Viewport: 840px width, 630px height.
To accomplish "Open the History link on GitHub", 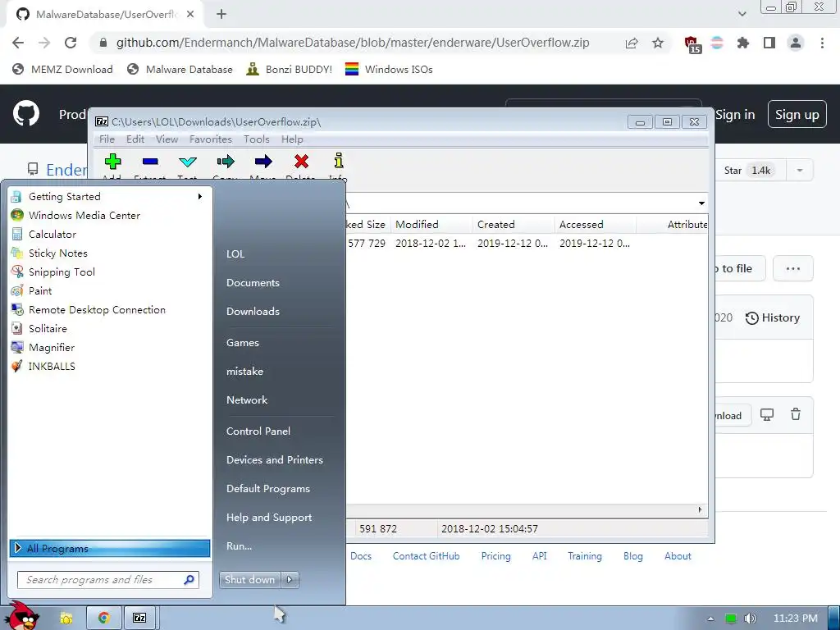I will tap(773, 317).
